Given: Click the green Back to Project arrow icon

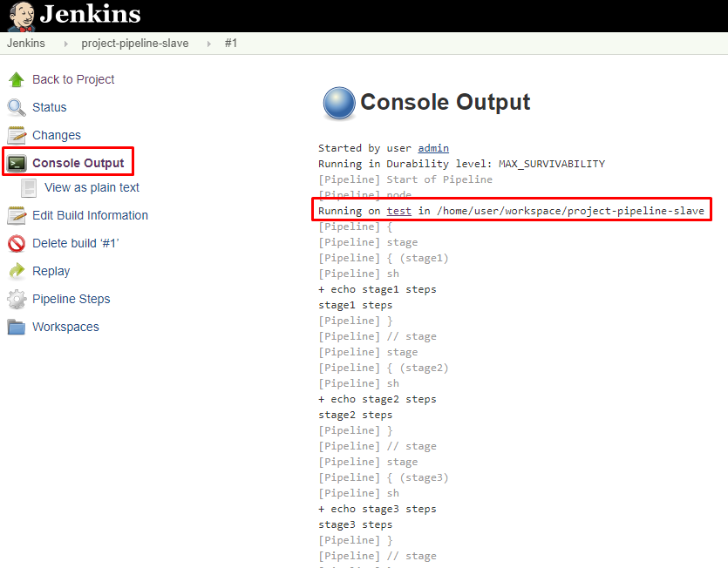Looking at the screenshot, I should pos(17,80).
